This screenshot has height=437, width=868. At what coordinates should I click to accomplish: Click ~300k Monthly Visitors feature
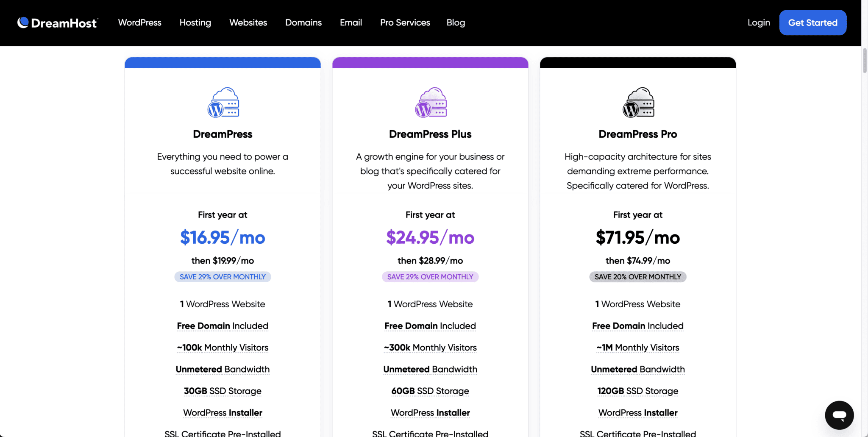tap(430, 348)
